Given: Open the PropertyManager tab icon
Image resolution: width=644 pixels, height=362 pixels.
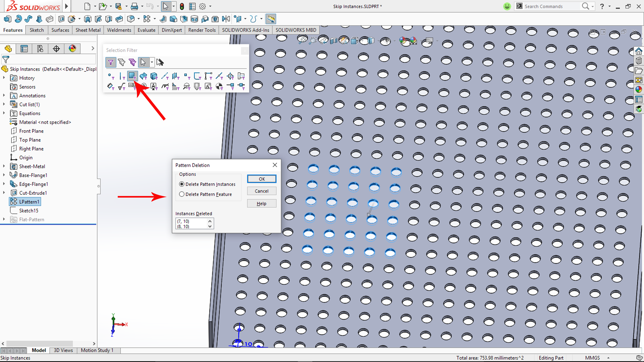Looking at the screenshot, I should (x=24, y=49).
